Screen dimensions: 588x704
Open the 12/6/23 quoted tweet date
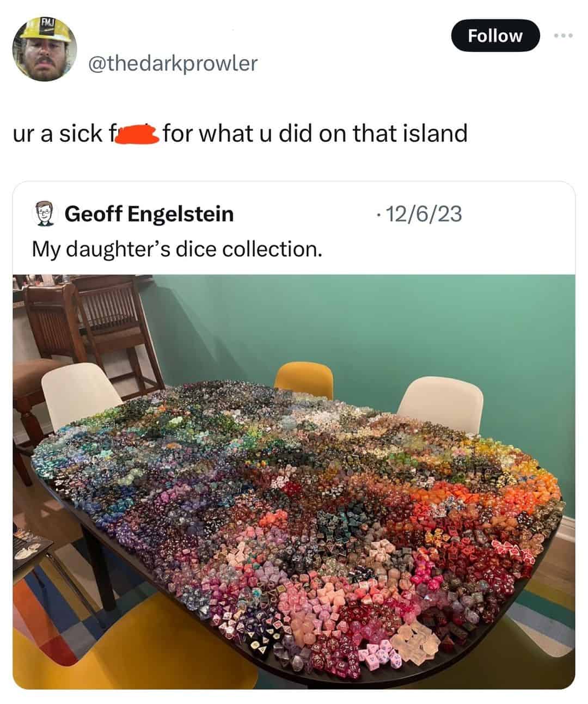point(419,213)
